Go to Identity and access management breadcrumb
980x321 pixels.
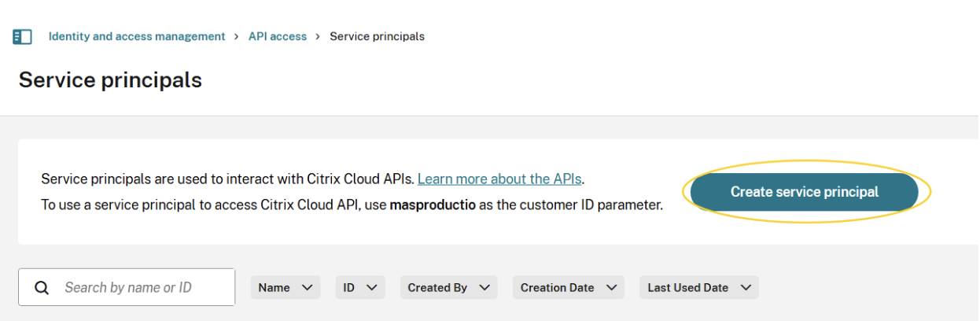[x=137, y=37]
